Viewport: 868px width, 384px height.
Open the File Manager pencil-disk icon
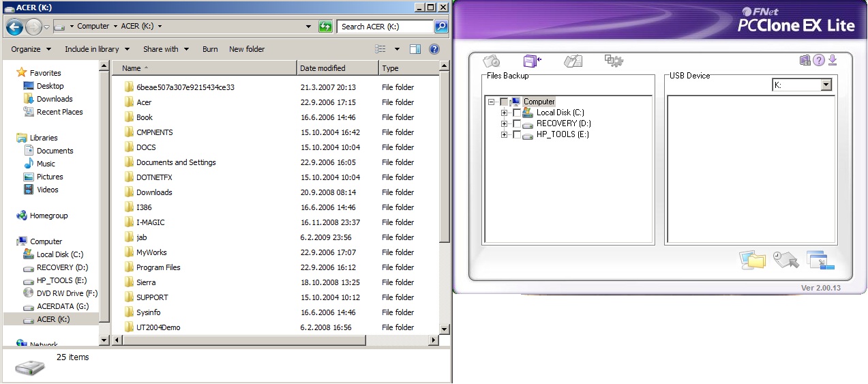pyautogui.click(x=573, y=61)
